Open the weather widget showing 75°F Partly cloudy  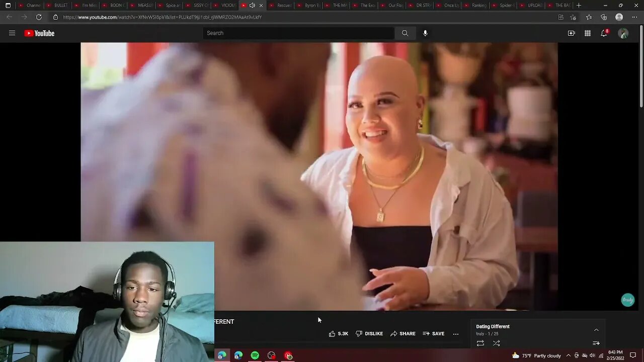pos(536,355)
